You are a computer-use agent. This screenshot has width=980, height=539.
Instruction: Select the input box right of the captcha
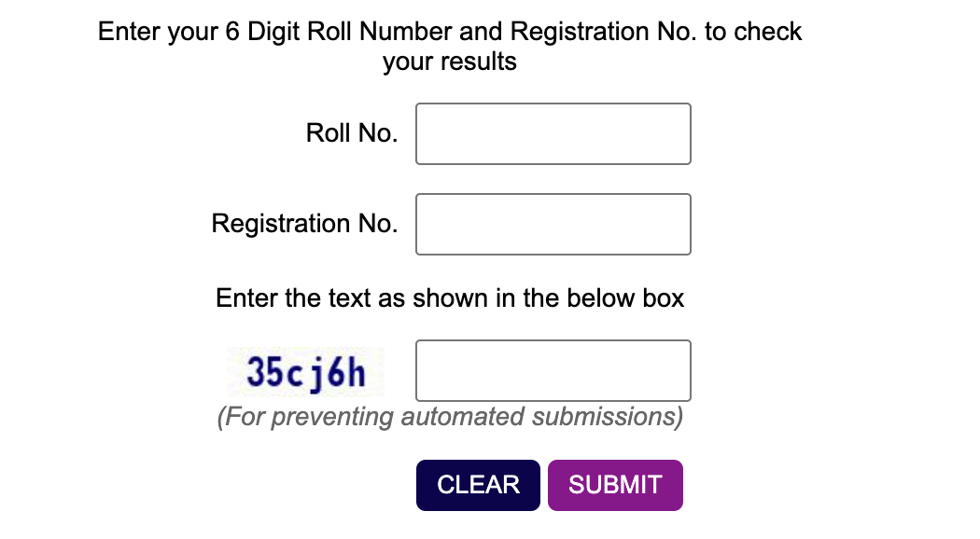point(553,370)
